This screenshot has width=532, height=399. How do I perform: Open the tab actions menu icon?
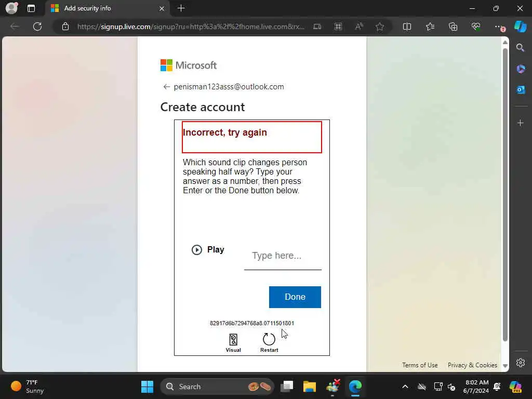pyautogui.click(x=31, y=8)
